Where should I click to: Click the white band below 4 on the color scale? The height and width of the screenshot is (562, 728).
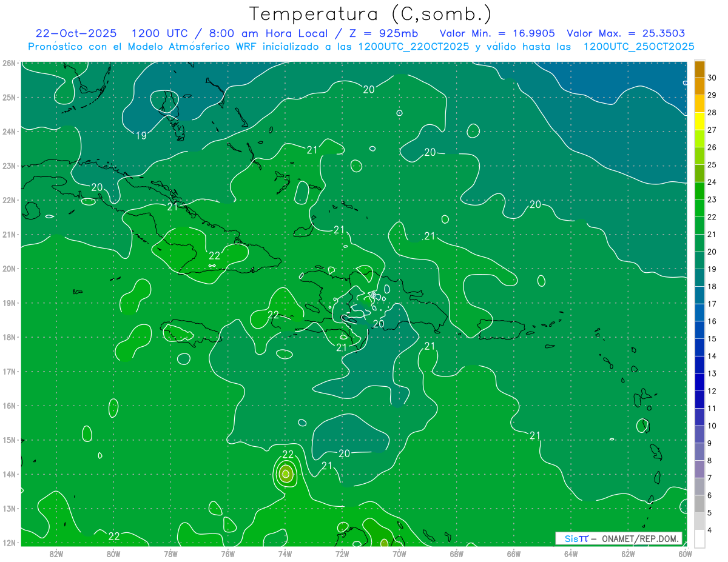[699, 538]
